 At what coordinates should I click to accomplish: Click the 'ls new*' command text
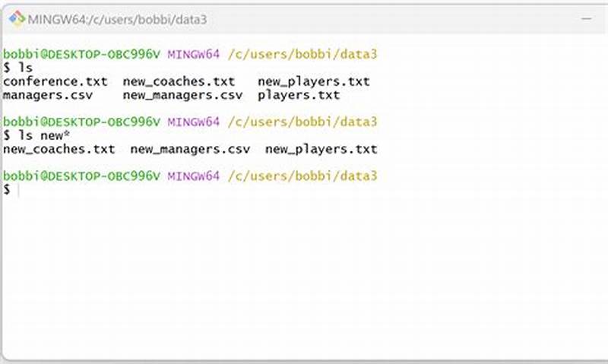[45, 136]
